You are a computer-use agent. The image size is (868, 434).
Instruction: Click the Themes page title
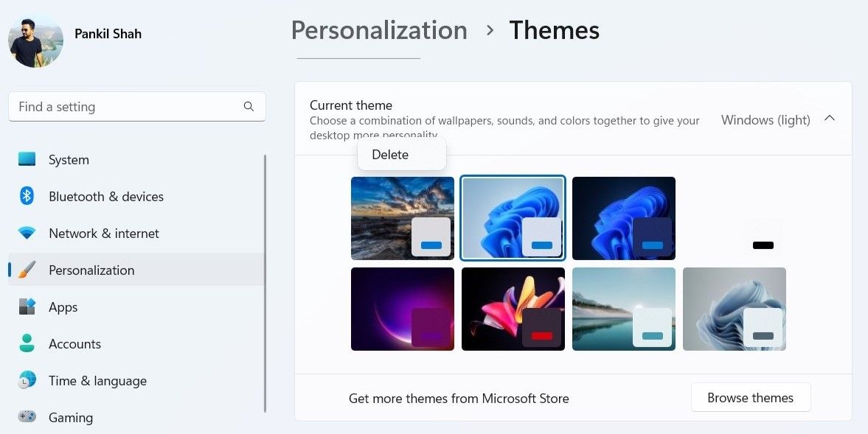pos(554,30)
